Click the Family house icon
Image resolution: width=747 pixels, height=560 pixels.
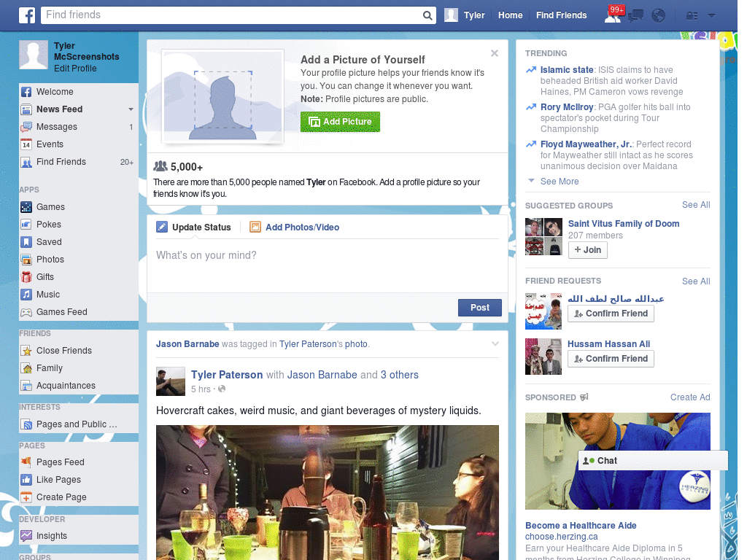26,368
